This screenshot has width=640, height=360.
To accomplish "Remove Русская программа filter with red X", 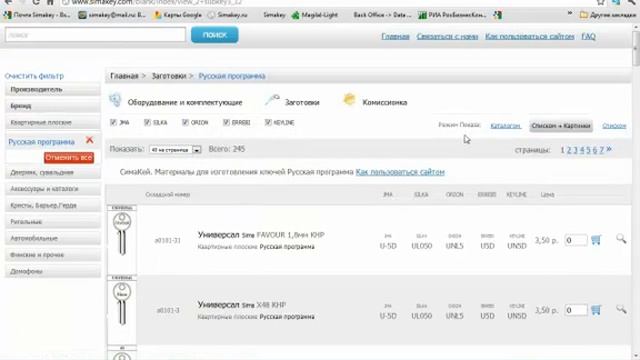I will (x=89, y=140).
